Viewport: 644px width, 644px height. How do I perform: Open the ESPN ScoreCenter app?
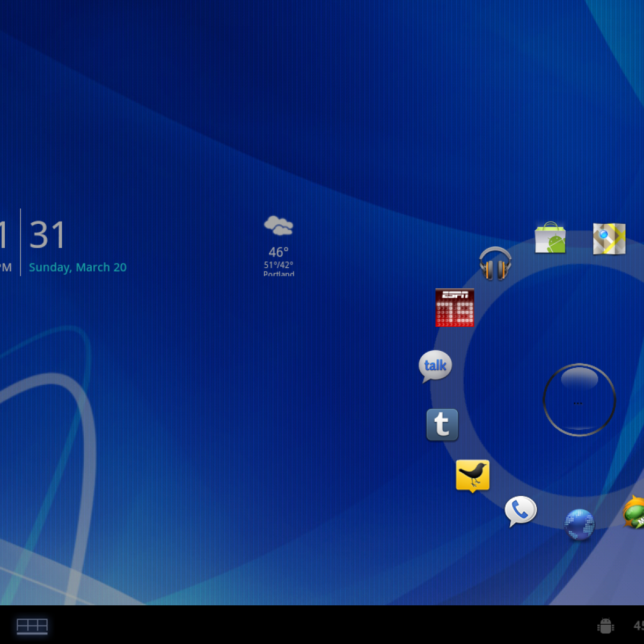(455, 308)
